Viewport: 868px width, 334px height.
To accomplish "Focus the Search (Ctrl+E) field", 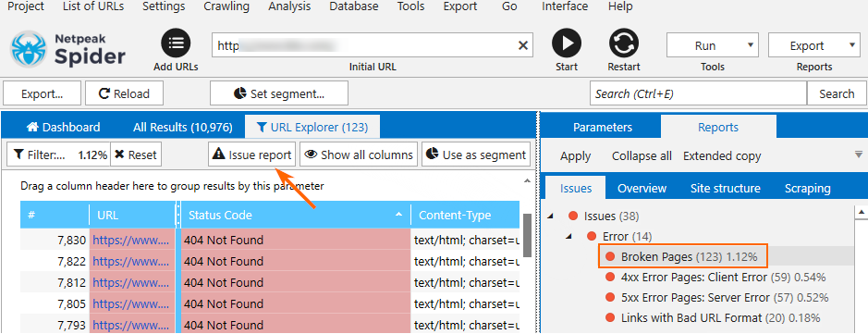I will click(x=698, y=93).
